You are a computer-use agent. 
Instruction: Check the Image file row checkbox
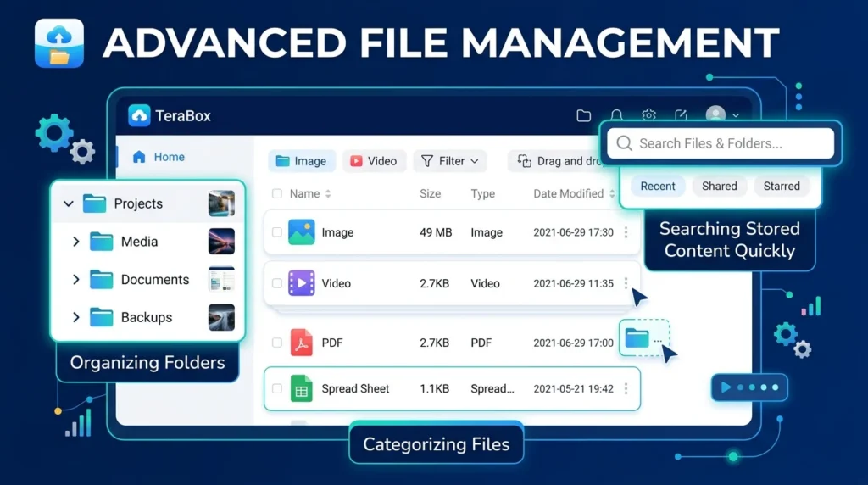tap(277, 232)
